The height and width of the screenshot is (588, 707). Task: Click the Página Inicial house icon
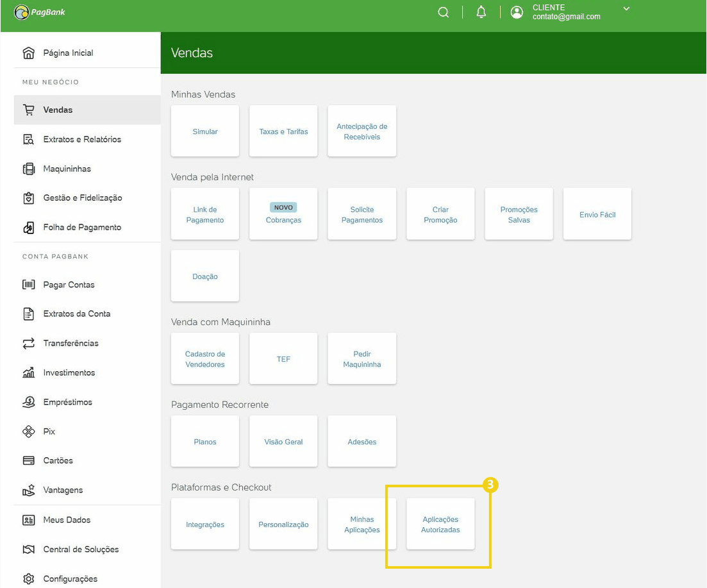point(28,53)
